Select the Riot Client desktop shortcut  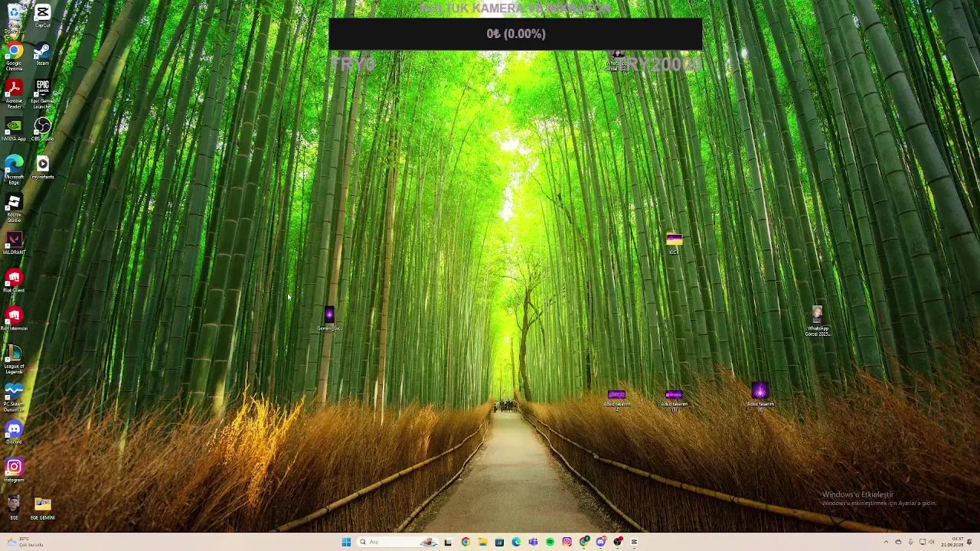[x=14, y=281]
